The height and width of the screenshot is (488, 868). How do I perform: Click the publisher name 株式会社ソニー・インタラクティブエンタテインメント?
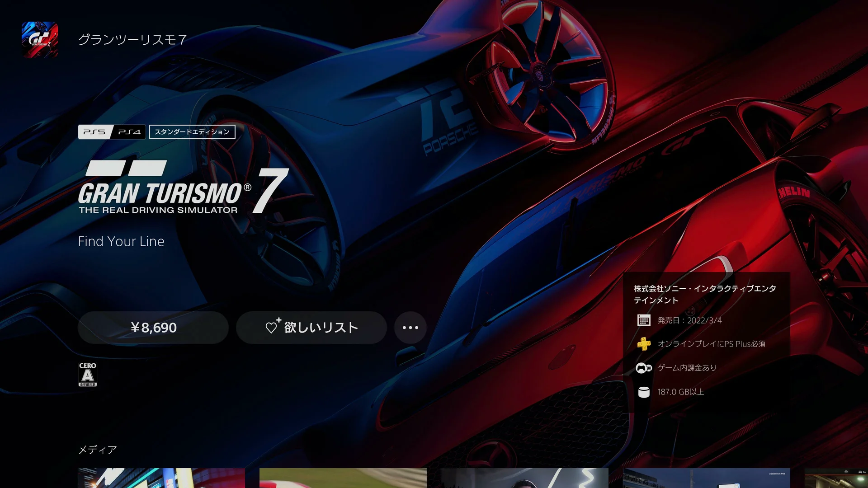705,295
